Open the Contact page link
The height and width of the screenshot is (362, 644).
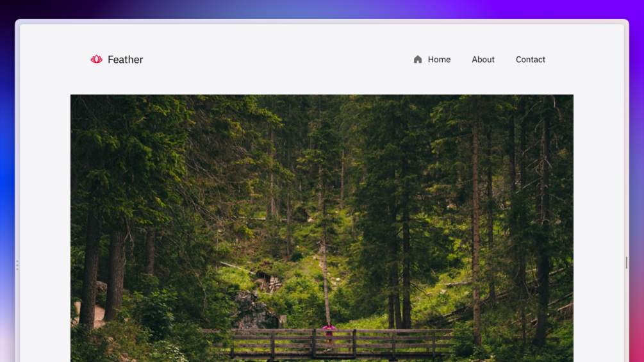point(530,60)
